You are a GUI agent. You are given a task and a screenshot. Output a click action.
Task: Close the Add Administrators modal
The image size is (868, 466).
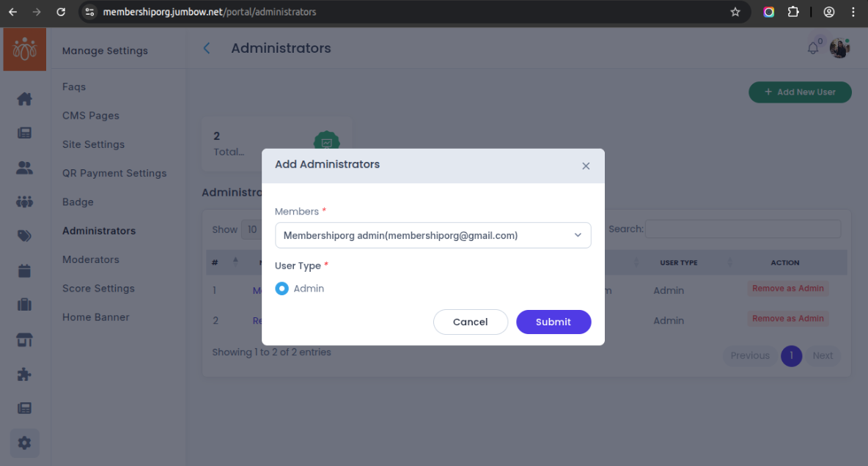click(586, 166)
